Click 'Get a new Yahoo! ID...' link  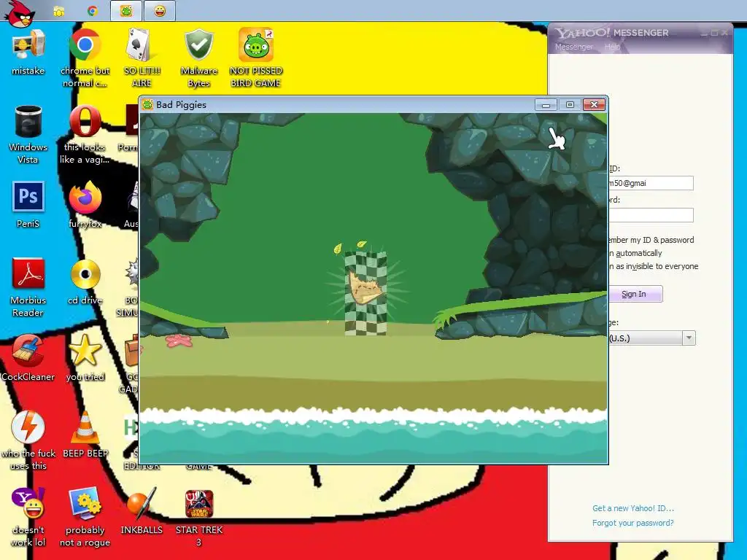click(x=633, y=508)
